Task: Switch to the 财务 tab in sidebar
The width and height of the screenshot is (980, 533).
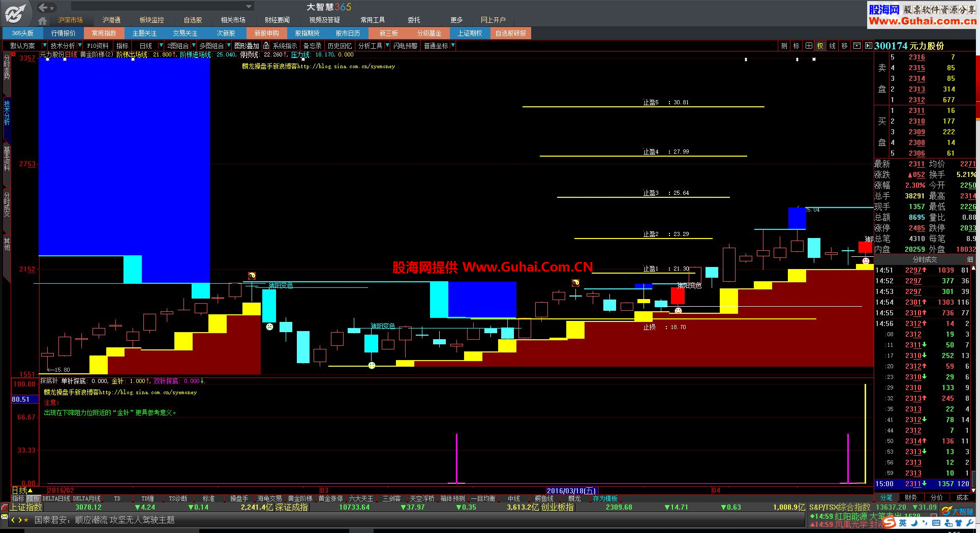Action: tap(911, 497)
